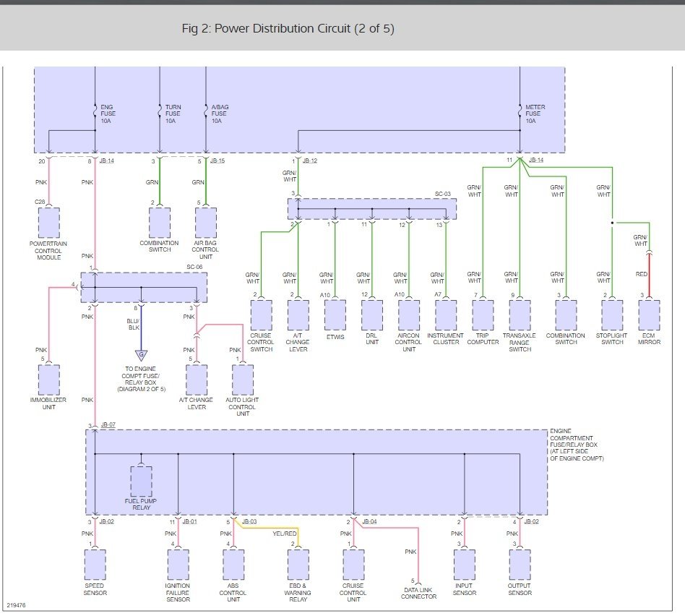This screenshot has height=616, width=685.
Task: Select the Combination Switch box on GRN wire
Action: pyautogui.click(x=160, y=223)
